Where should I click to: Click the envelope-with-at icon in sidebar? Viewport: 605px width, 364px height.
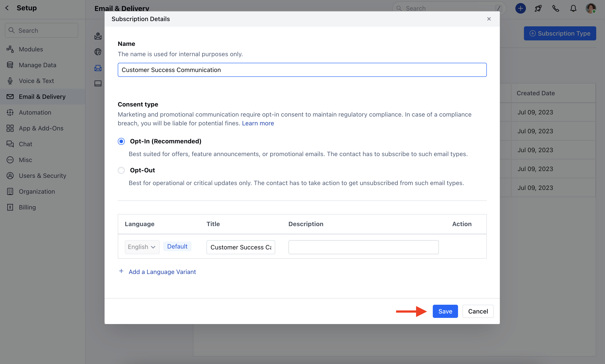pyautogui.click(x=98, y=36)
